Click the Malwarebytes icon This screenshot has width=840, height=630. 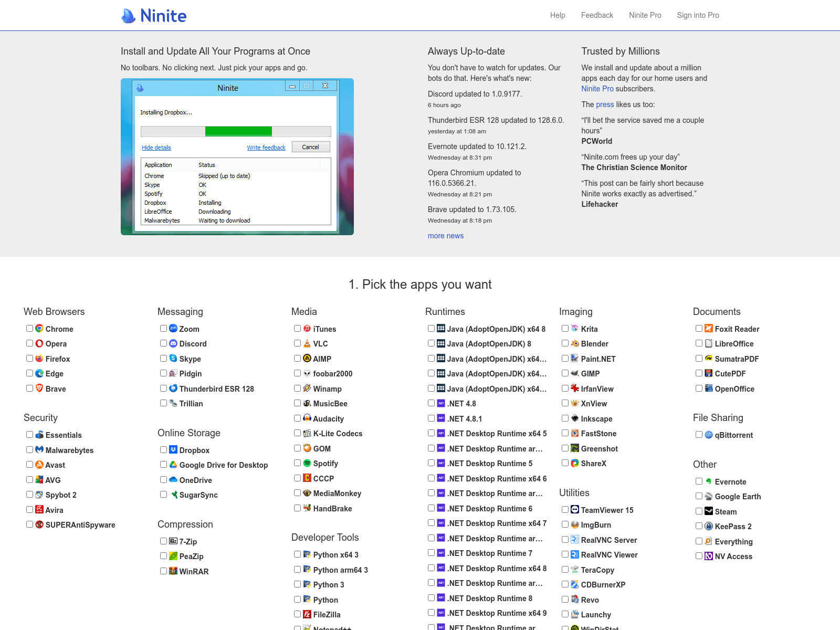pyautogui.click(x=39, y=449)
